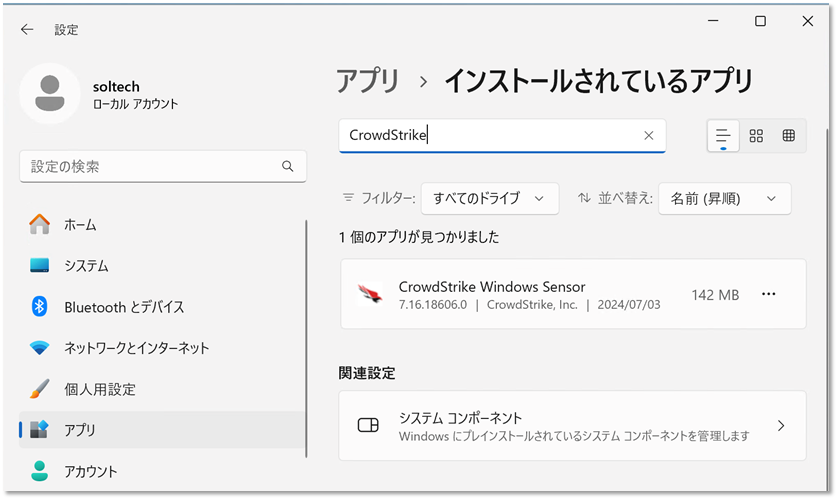This screenshot has width=838, height=500.
Task: Open システム コンポーネント related setting
Action: [572, 426]
